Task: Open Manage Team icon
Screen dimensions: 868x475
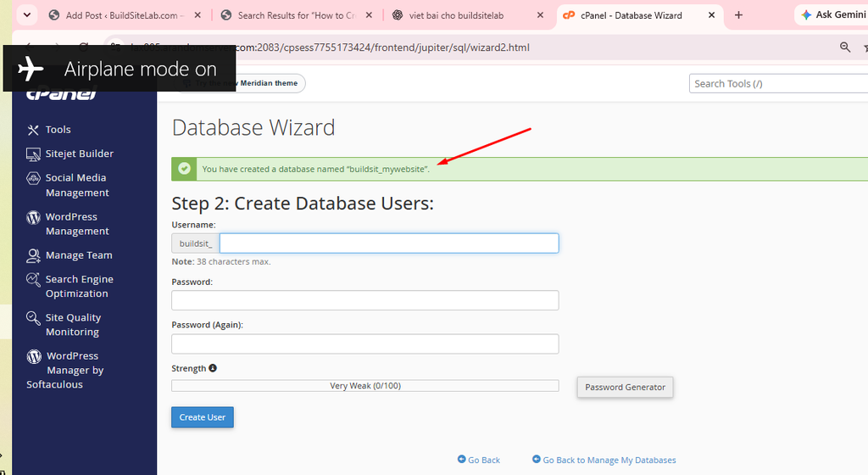Action: [x=33, y=256]
